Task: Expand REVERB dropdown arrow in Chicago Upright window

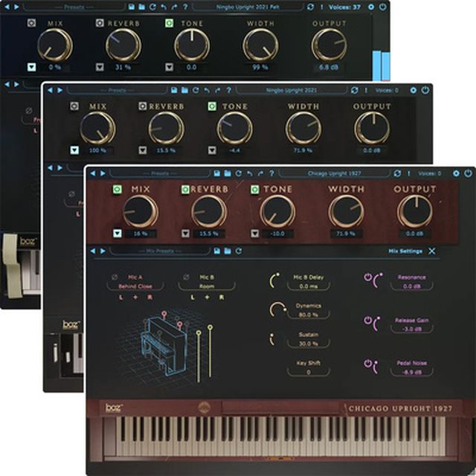Action: tap(185, 234)
